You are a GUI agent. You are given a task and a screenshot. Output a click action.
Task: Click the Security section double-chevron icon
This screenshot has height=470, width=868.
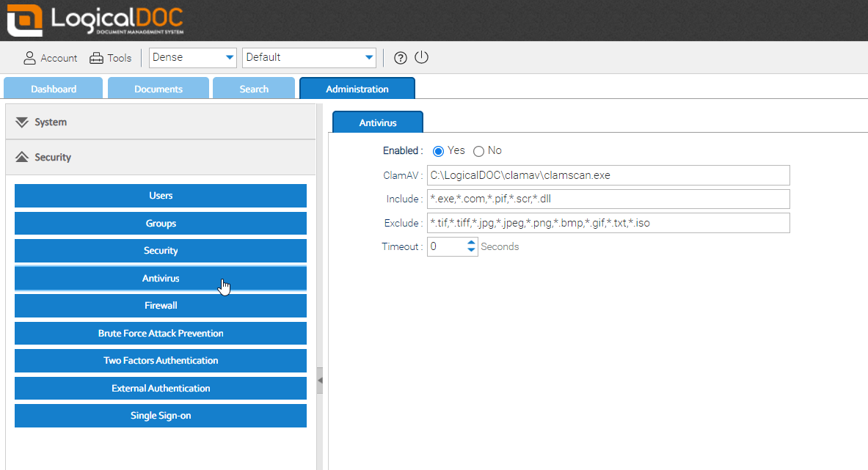click(x=21, y=157)
